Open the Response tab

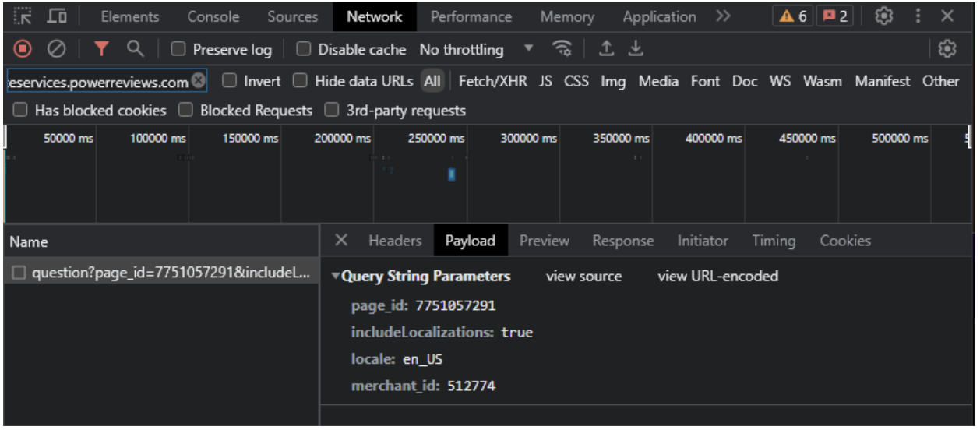[623, 241]
